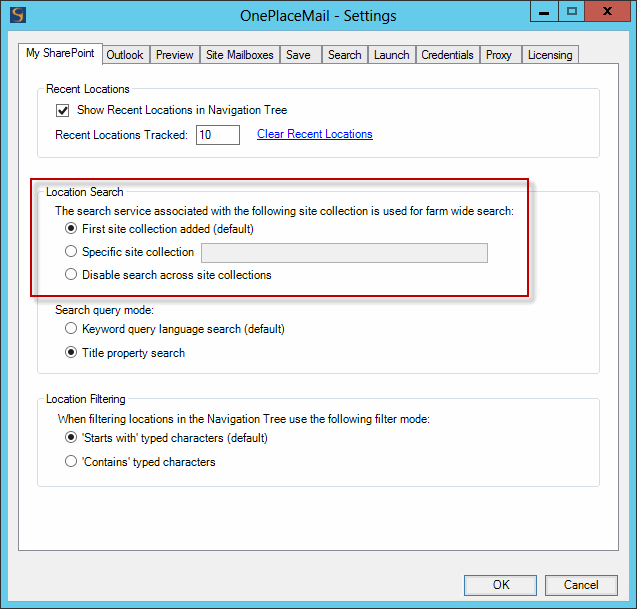Click the Cancel button

point(581,585)
